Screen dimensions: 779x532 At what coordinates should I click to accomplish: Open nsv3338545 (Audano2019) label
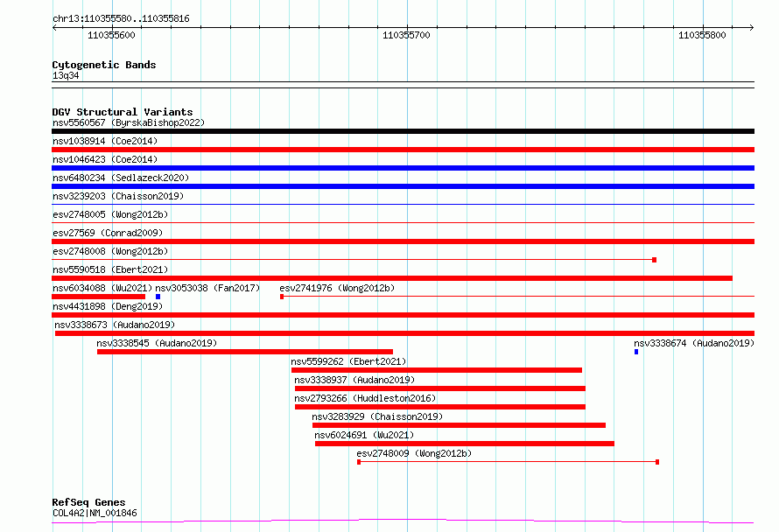click(x=157, y=343)
